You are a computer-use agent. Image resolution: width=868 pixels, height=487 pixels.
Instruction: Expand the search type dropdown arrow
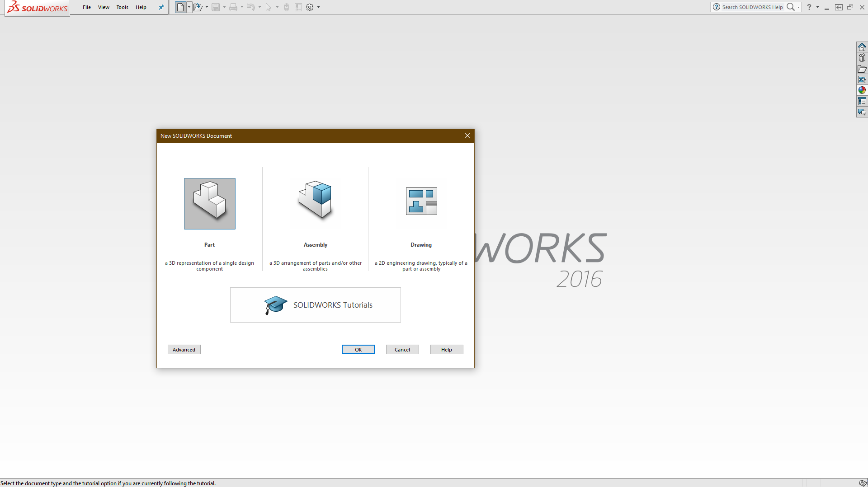click(x=798, y=7)
